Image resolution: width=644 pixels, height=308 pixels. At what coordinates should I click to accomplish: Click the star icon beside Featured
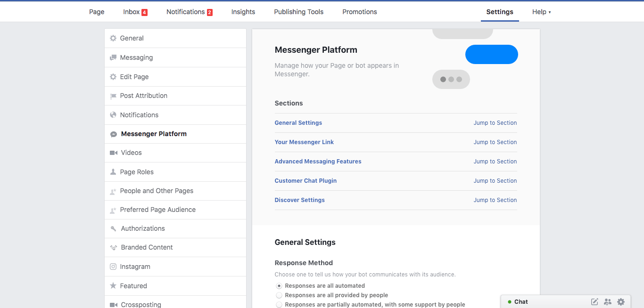coord(113,286)
